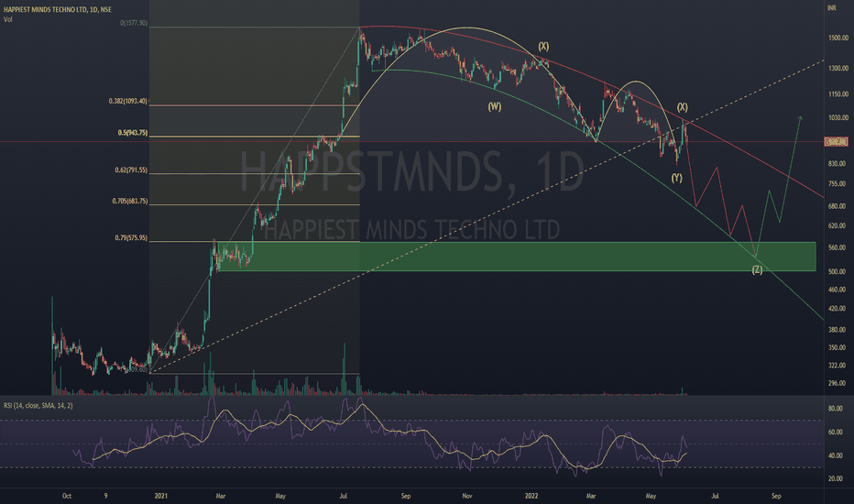Viewport: 854px width, 504px height.
Task: Click the (Z) wave label
Action: (x=757, y=269)
